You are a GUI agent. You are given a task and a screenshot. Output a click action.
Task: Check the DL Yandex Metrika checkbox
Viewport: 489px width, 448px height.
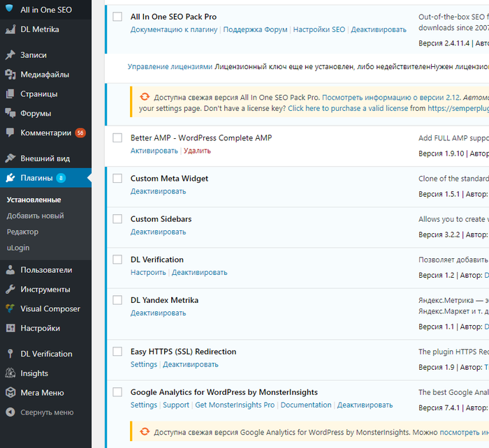[117, 300]
